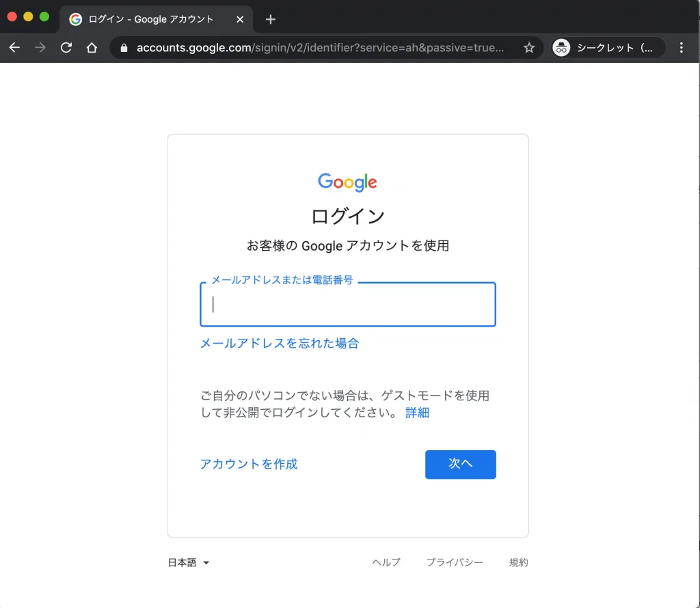Minimize the window with the yellow button
This screenshot has width=700, height=608.
(x=28, y=16)
